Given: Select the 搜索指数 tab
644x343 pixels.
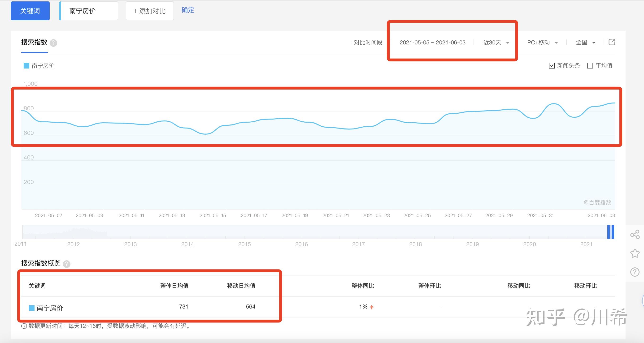Looking at the screenshot, I should [34, 43].
